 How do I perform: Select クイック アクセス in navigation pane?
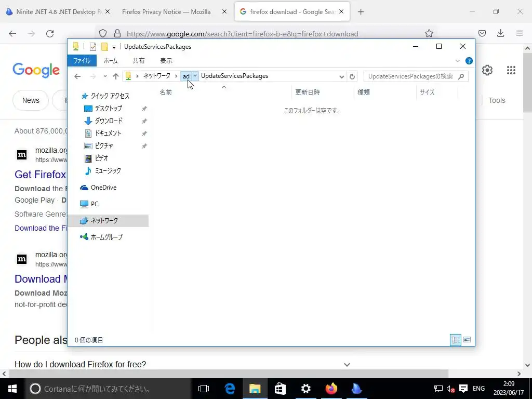[x=110, y=96]
